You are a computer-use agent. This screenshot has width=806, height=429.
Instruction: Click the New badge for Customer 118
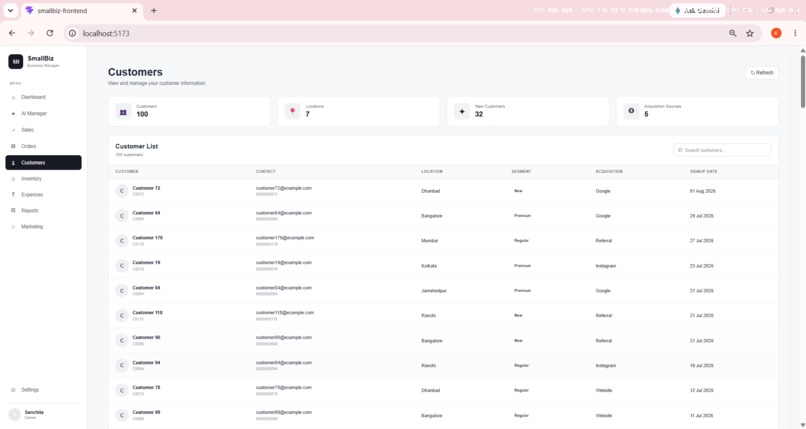(518, 315)
